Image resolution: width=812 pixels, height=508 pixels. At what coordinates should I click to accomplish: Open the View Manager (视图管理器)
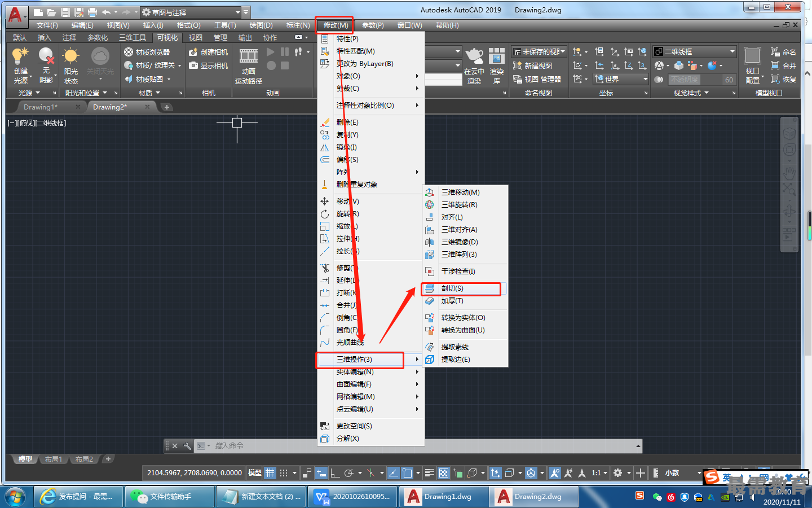[x=537, y=79]
